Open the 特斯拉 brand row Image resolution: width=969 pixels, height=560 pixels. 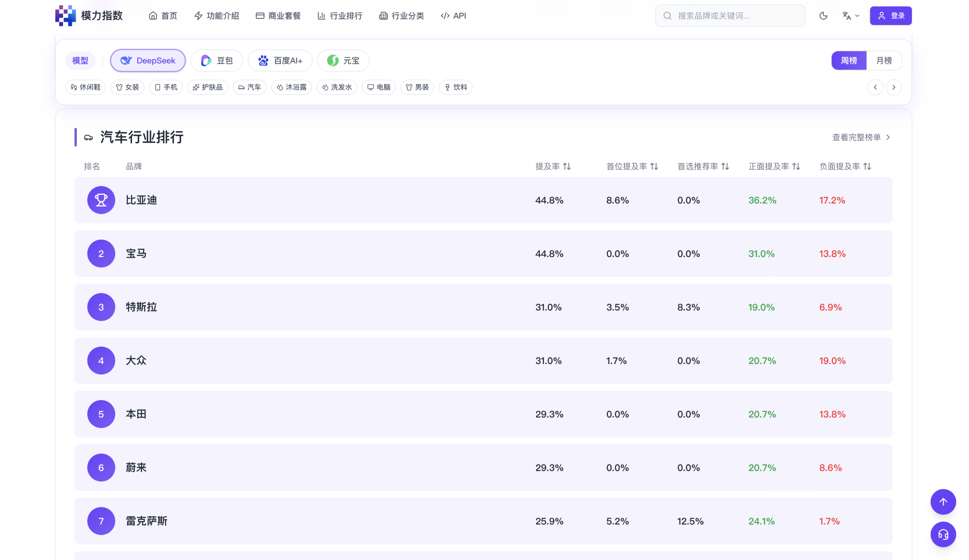click(483, 307)
